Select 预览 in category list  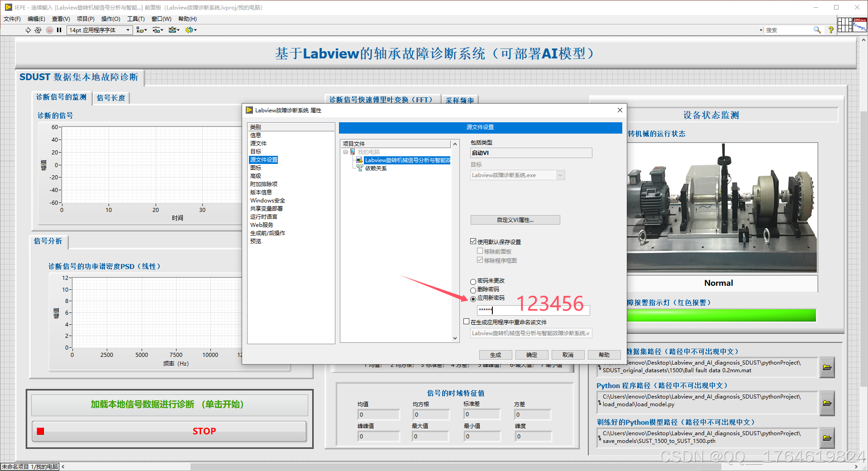point(256,241)
